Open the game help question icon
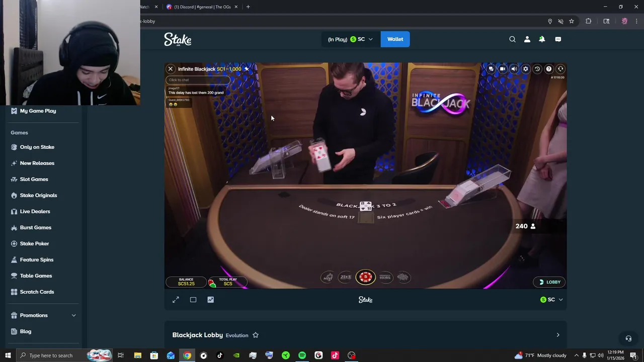Screen dimensions: 644x362 coord(549,69)
